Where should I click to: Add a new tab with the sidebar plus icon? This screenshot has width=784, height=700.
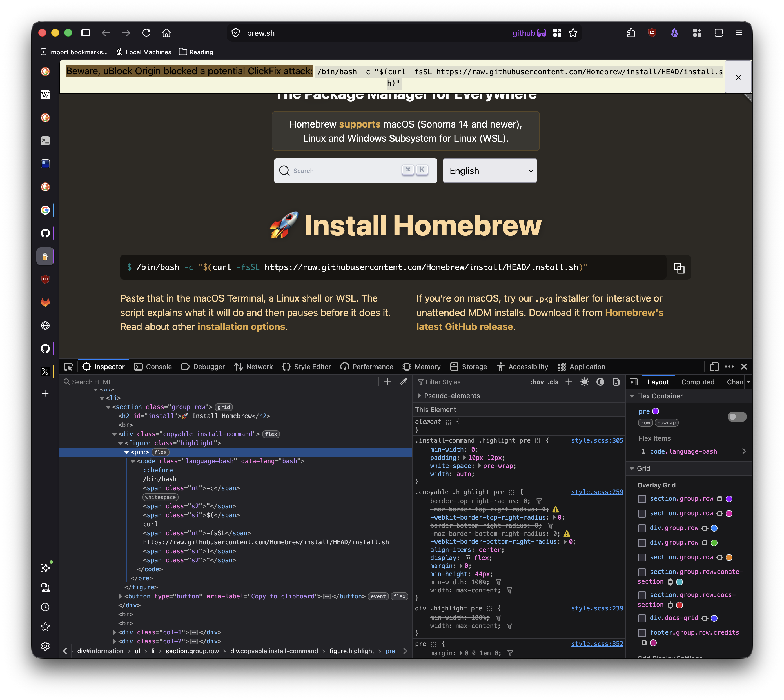tap(45, 393)
